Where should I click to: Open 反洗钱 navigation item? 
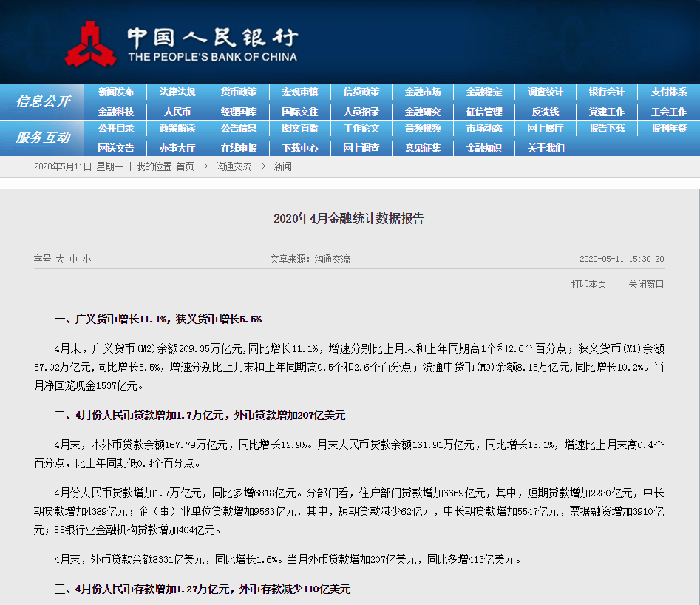pos(546,112)
